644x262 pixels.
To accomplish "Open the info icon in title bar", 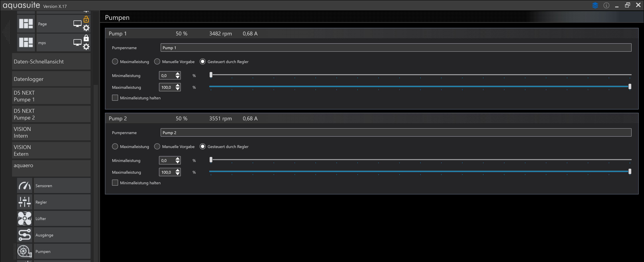I will [606, 5].
